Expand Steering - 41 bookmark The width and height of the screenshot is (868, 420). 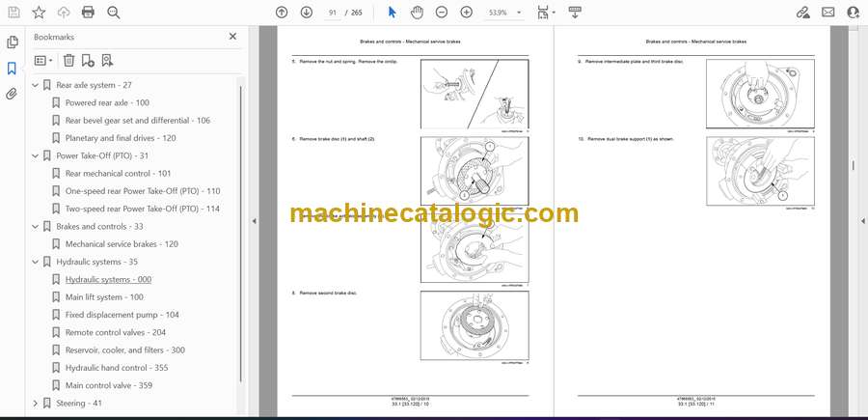coord(36,404)
